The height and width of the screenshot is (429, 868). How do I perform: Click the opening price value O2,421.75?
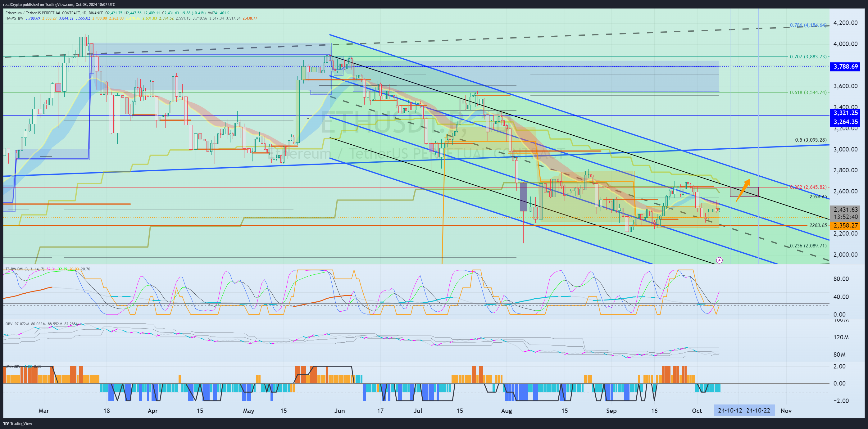114,13
